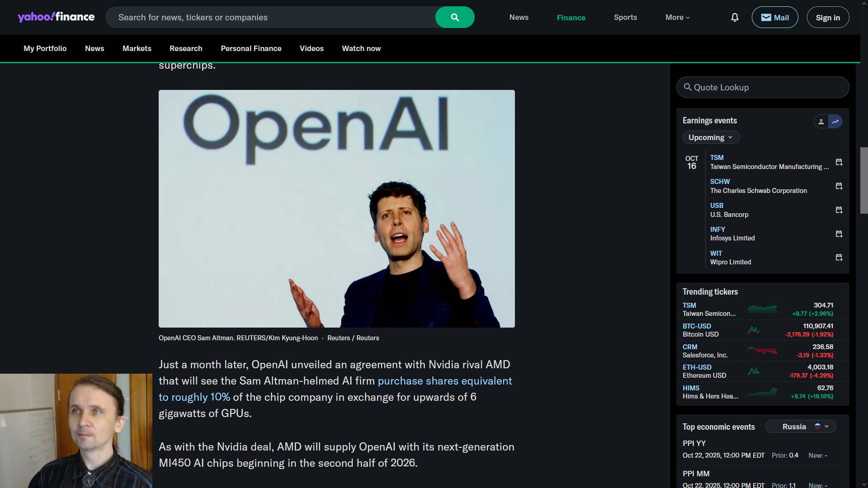This screenshot has height=488, width=868.
Task: Go to Personal Finance section
Action: pos(251,48)
